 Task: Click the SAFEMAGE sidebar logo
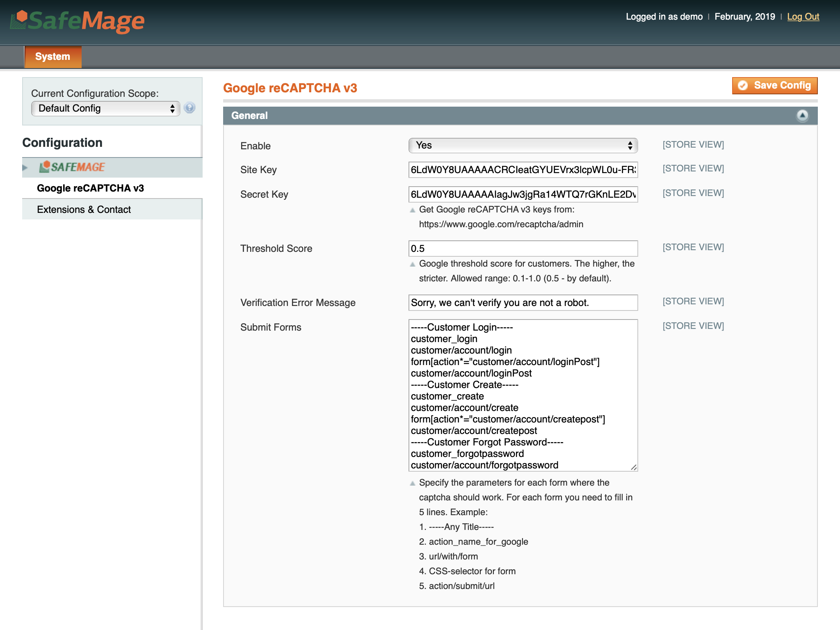[x=72, y=167]
